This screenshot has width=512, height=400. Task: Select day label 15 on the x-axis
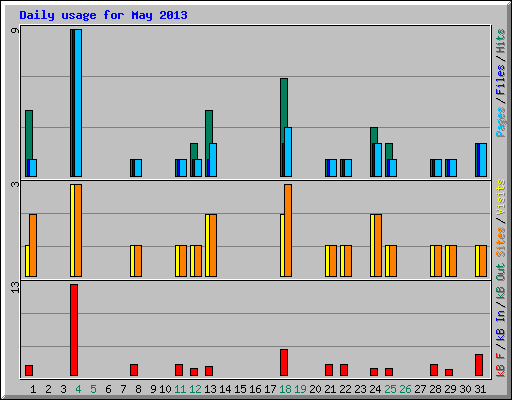point(240,389)
